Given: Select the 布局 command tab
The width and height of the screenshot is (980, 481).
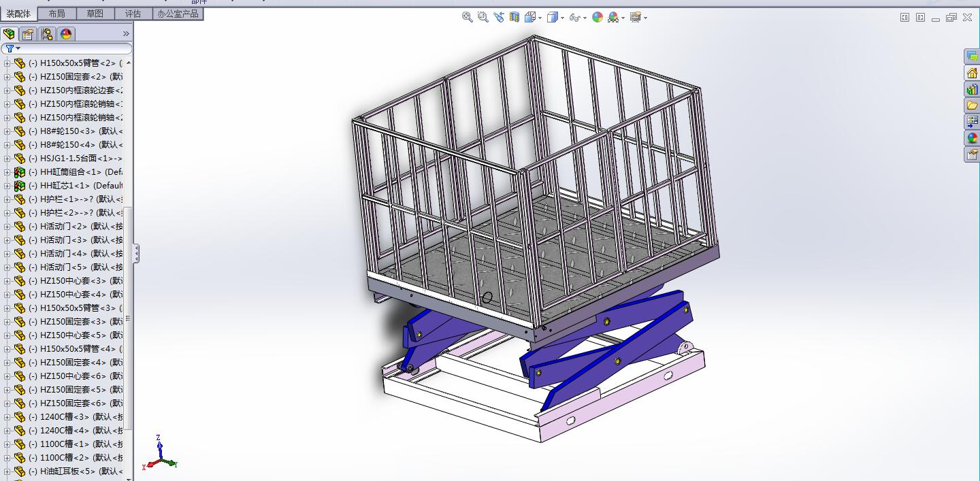Looking at the screenshot, I should point(56,14).
